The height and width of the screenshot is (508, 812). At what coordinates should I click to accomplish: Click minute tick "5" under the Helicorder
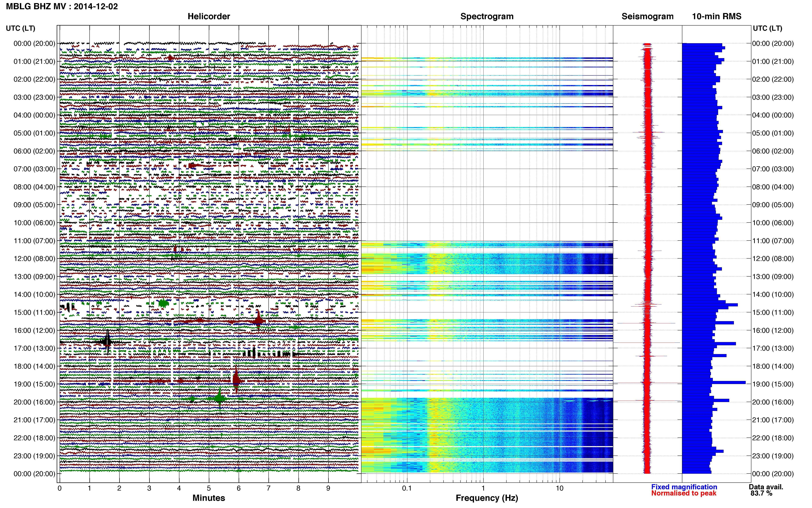209,488
